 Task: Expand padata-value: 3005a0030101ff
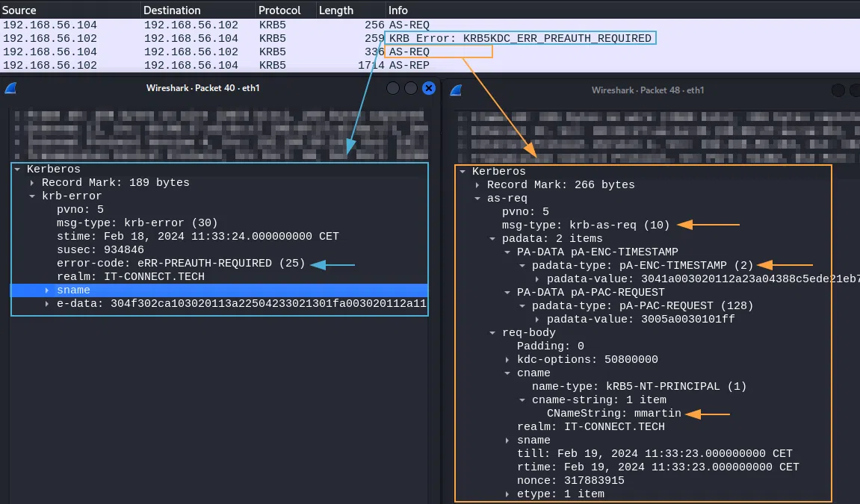click(537, 320)
